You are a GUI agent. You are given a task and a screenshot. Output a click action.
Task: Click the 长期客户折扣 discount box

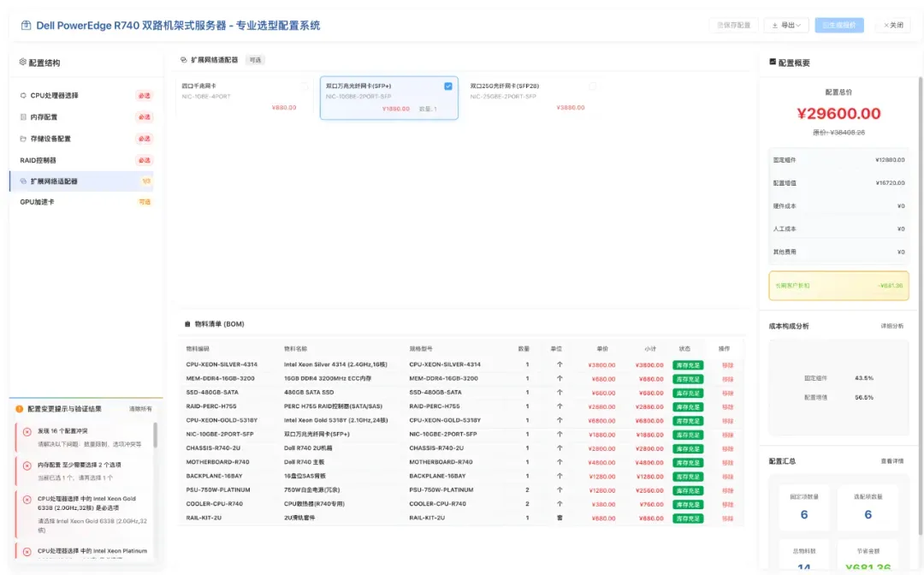pyautogui.click(x=838, y=286)
